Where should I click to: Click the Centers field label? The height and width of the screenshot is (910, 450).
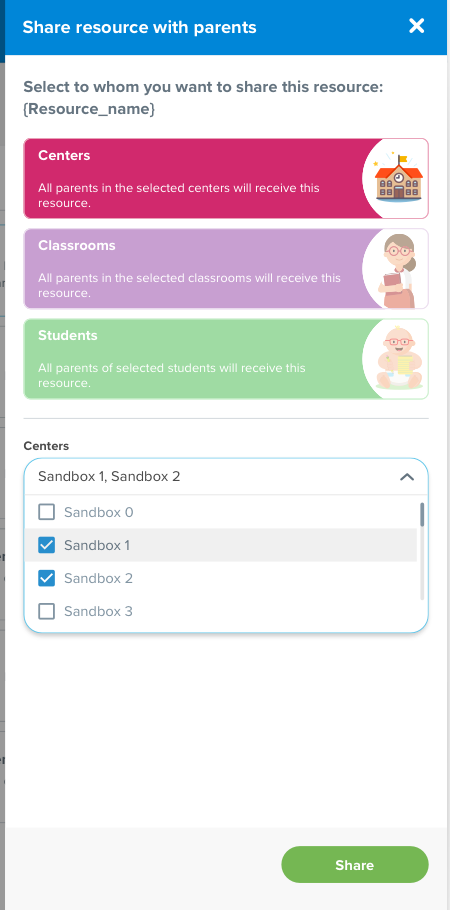pyautogui.click(x=46, y=446)
